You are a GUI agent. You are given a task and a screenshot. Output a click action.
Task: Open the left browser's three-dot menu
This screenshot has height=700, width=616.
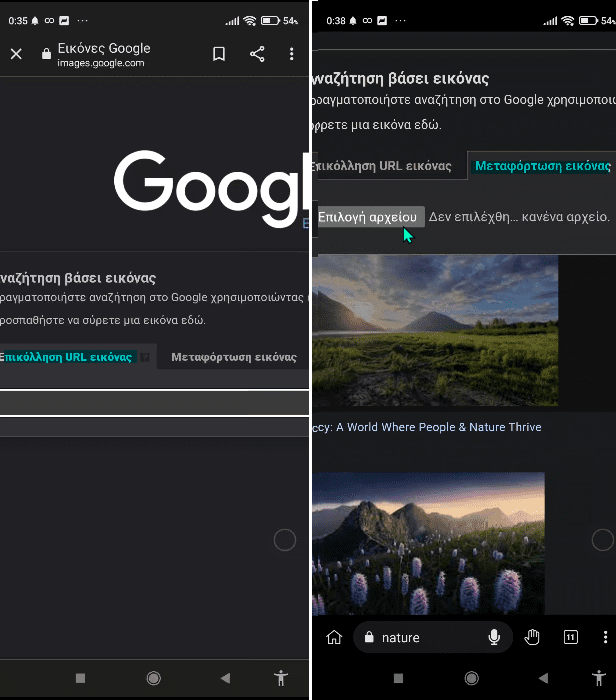pyautogui.click(x=291, y=54)
